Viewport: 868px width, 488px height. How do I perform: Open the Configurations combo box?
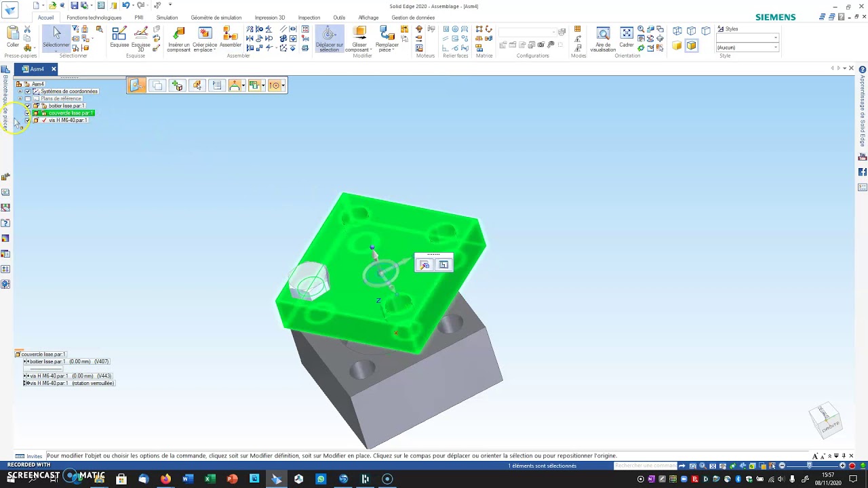click(x=528, y=33)
